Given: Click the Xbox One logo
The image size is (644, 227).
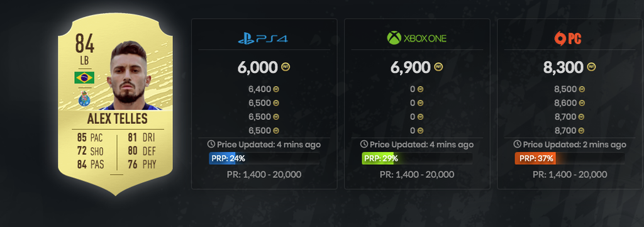Looking at the screenshot, I should 416,38.
